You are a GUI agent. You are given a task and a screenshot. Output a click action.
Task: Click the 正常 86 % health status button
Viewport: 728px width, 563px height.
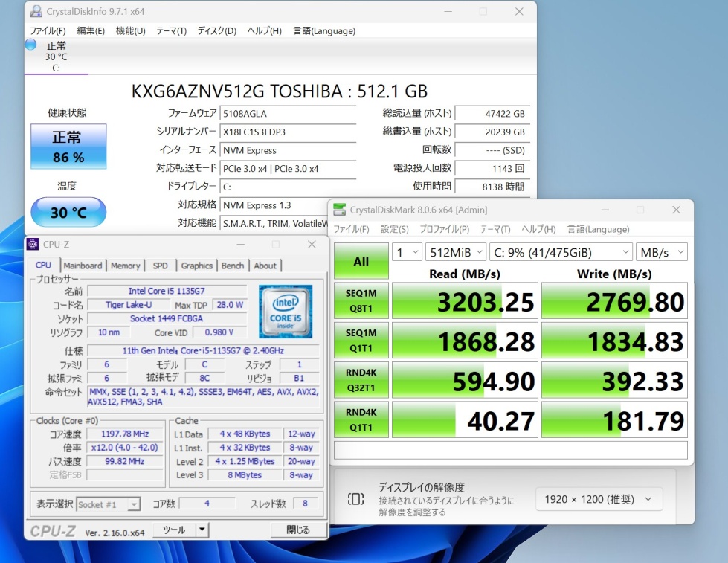[x=68, y=147]
